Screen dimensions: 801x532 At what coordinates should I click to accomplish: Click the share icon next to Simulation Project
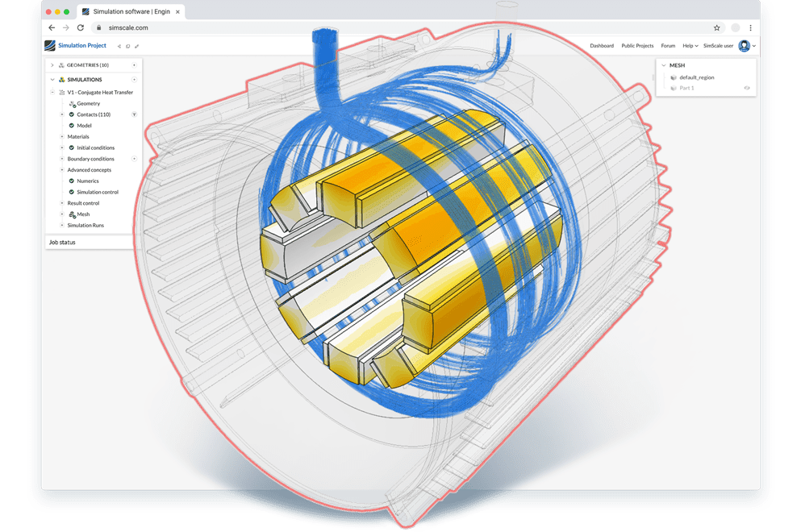(119, 46)
